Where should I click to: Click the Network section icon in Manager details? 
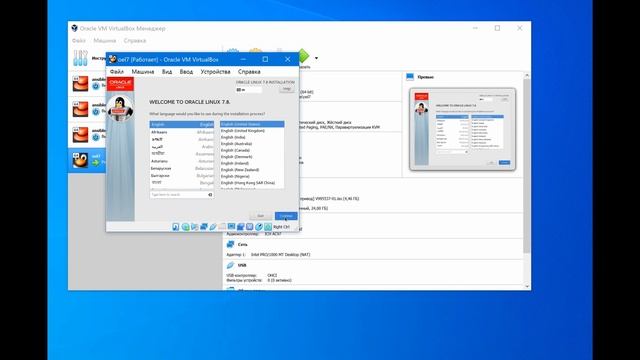tap(230, 244)
